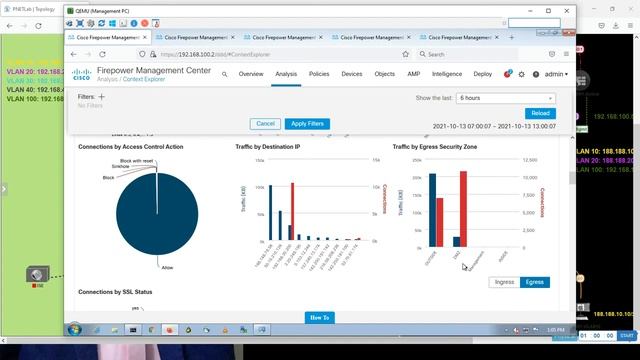Open the AMP menu

(x=413, y=74)
